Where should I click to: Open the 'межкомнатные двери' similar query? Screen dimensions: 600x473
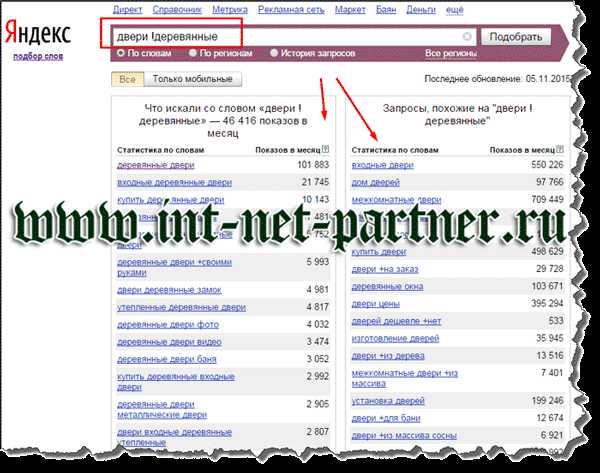(396, 200)
